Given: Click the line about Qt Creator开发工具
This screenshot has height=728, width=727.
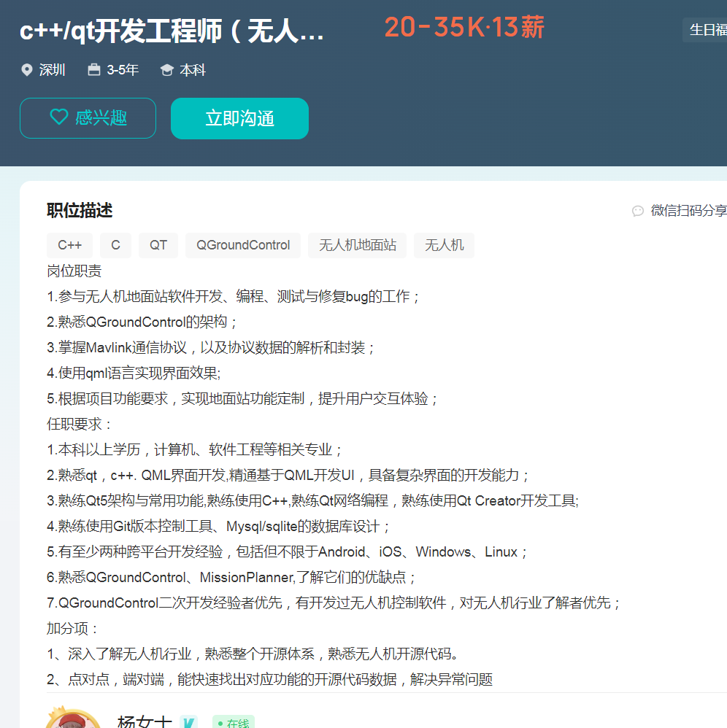Looking at the screenshot, I should [313, 500].
